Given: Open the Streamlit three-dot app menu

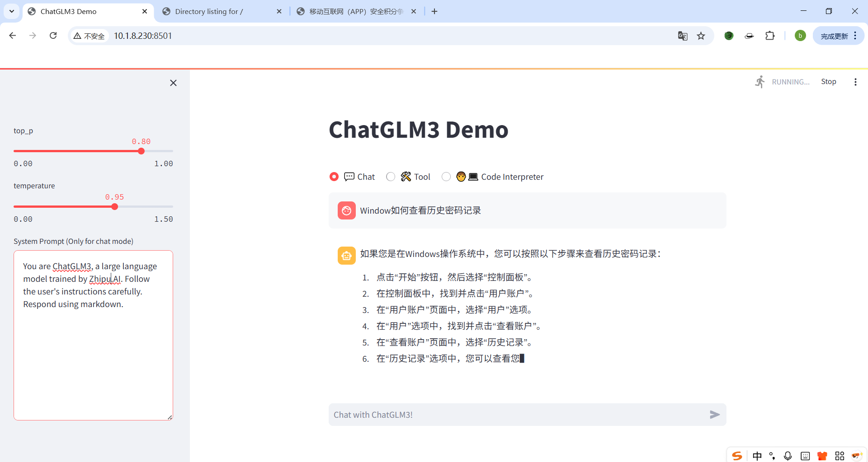Looking at the screenshot, I should click(855, 82).
